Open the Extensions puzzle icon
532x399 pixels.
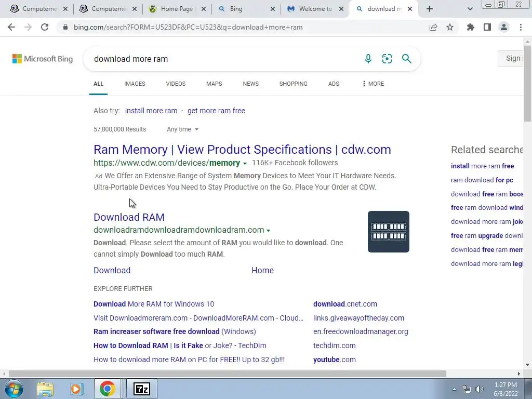pos(471,27)
